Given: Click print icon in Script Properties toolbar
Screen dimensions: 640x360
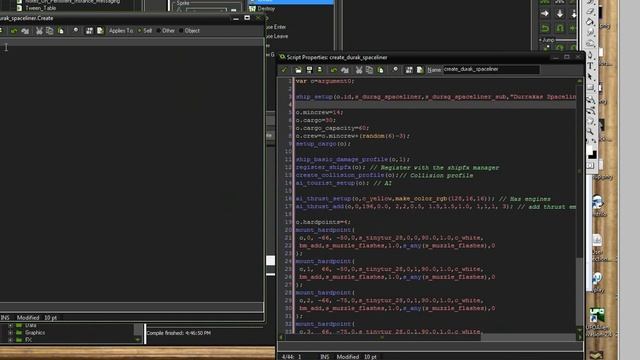Looking at the screenshot, I should (x=320, y=70).
